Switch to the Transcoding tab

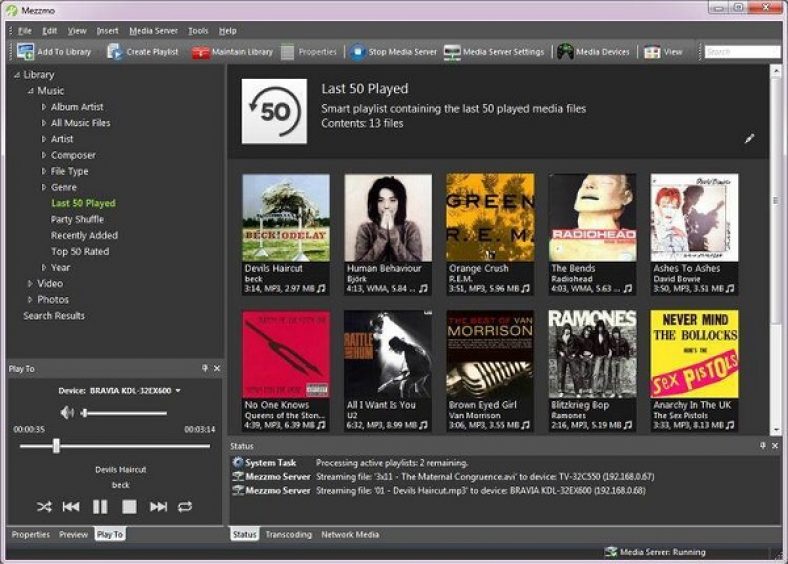click(x=288, y=535)
